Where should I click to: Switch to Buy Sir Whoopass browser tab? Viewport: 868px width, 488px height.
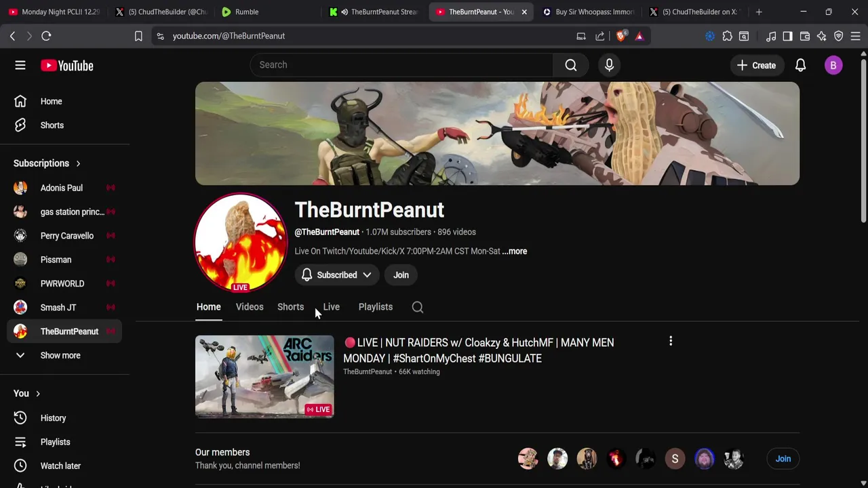coord(589,12)
